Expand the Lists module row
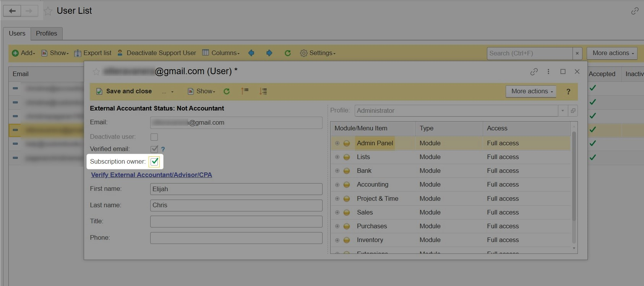 tap(337, 157)
